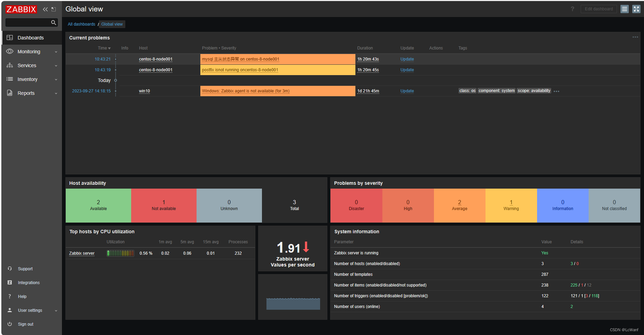Click the Reports chart icon
The image size is (644, 335).
pyautogui.click(x=10, y=93)
